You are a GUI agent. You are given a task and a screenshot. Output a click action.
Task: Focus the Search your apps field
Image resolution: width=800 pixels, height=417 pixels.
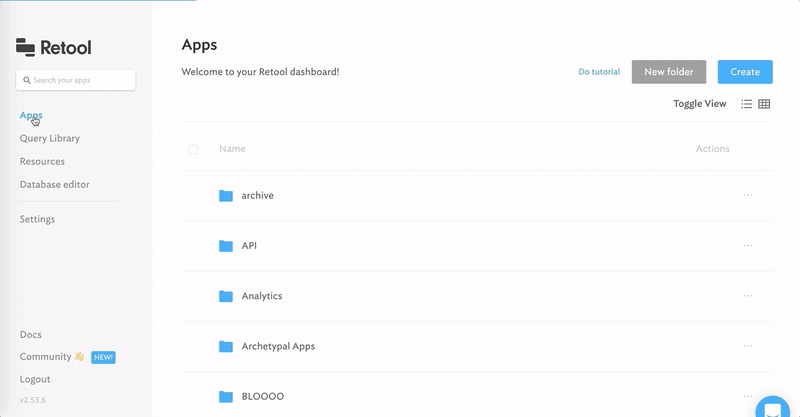point(76,80)
